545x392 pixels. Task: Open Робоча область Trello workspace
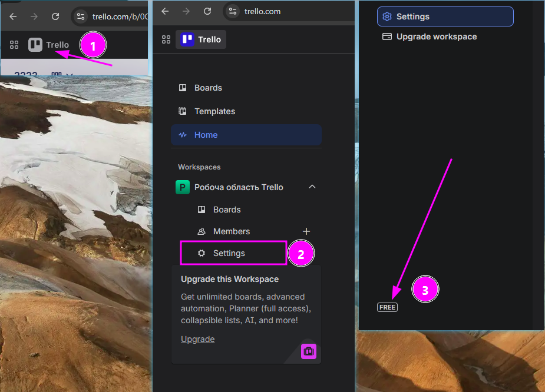239,187
